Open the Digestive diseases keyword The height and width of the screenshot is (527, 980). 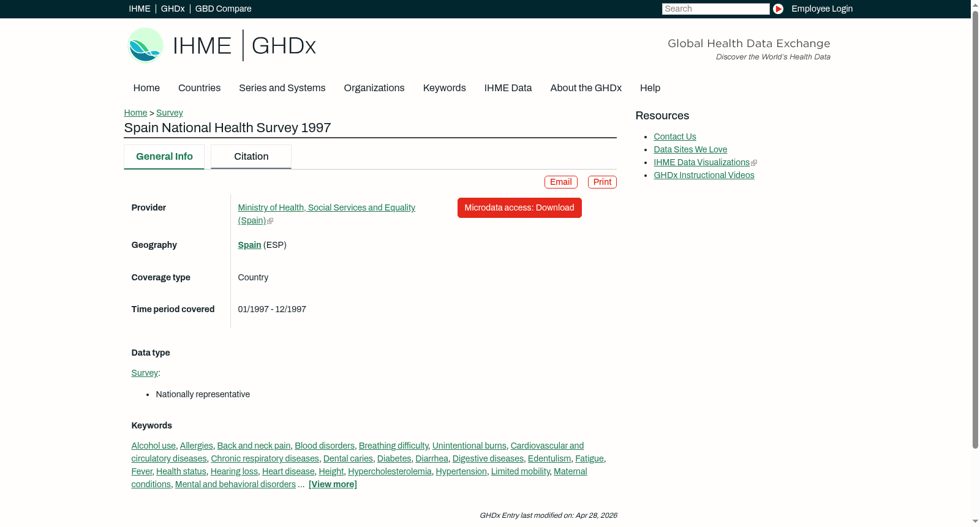pos(488,459)
